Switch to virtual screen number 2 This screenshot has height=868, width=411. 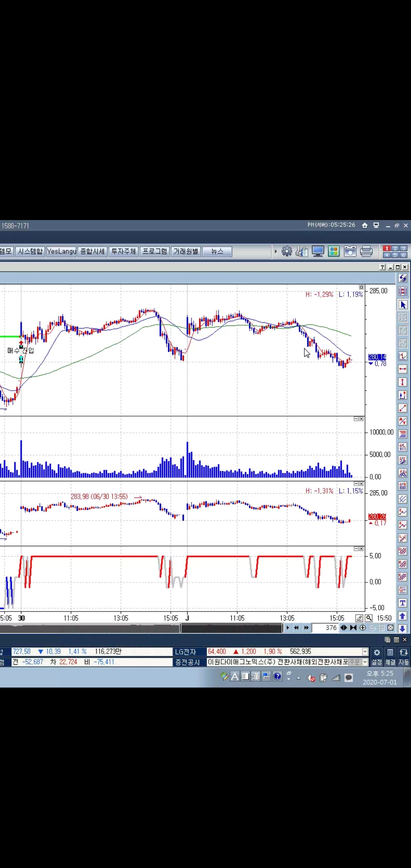coord(395,248)
